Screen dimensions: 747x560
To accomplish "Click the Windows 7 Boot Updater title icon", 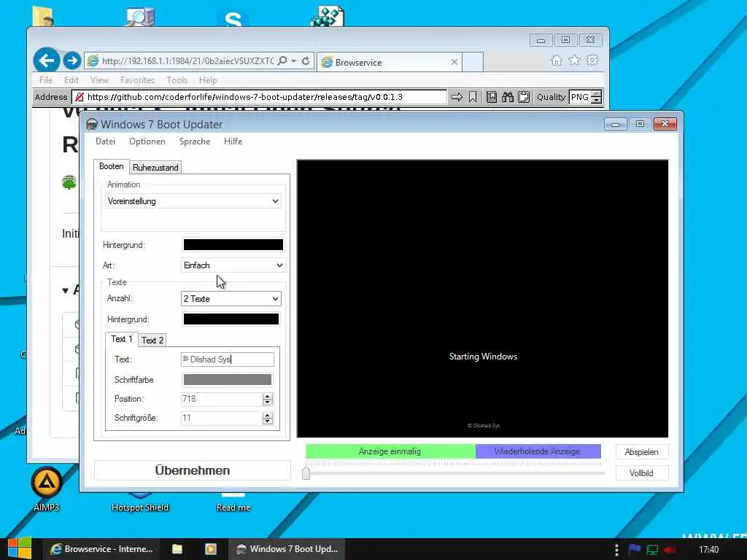I will [x=92, y=124].
